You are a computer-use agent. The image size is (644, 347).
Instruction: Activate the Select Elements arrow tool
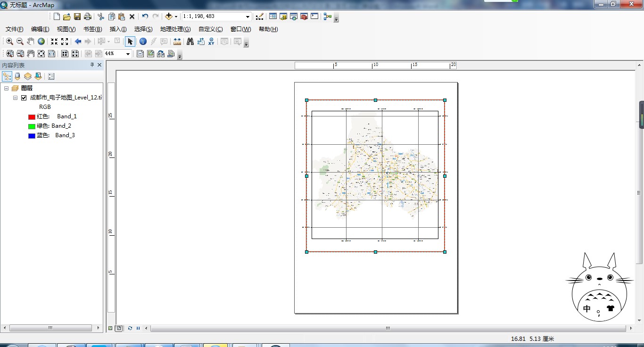pos(130,41)
